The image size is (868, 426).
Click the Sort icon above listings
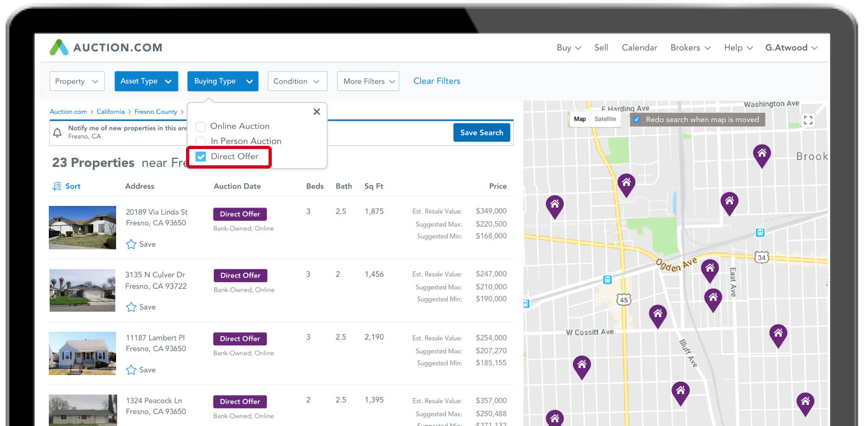pyautogui.click(x=57, y=186)
